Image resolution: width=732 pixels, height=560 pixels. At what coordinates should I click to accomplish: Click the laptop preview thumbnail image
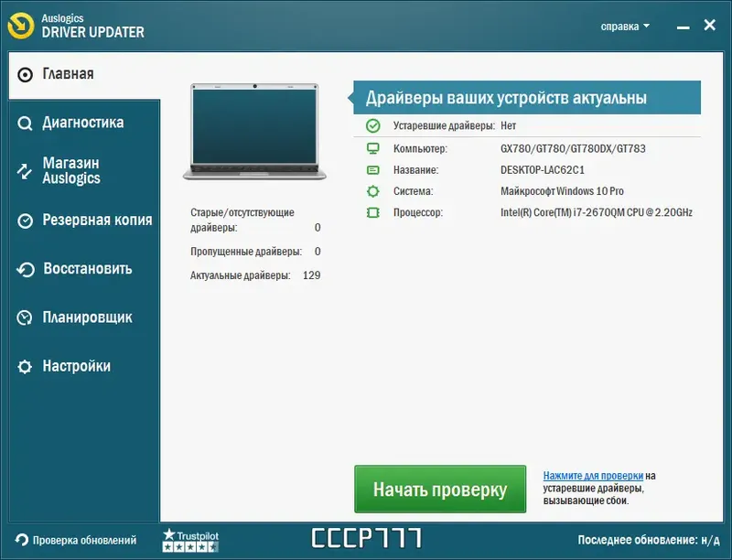(x=254, y=128)
